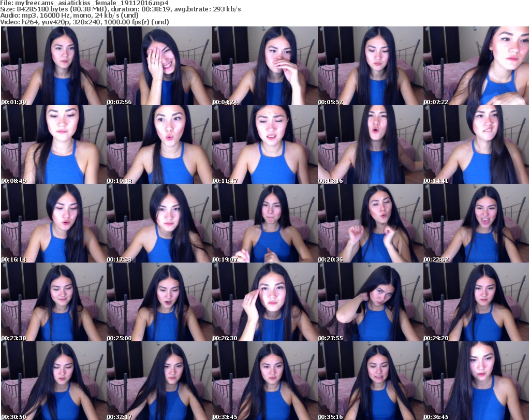Click the 00:16:14 video frame

[x=54, y=223]
